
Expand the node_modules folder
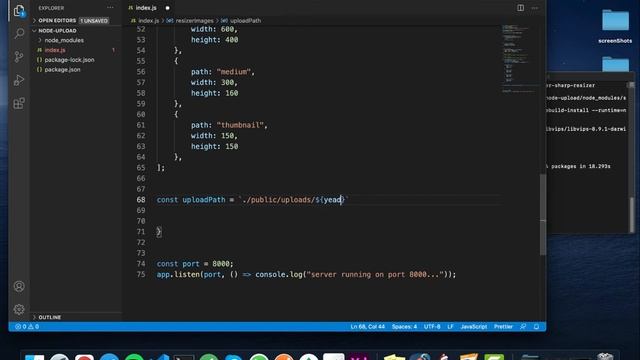coord(64,40)
